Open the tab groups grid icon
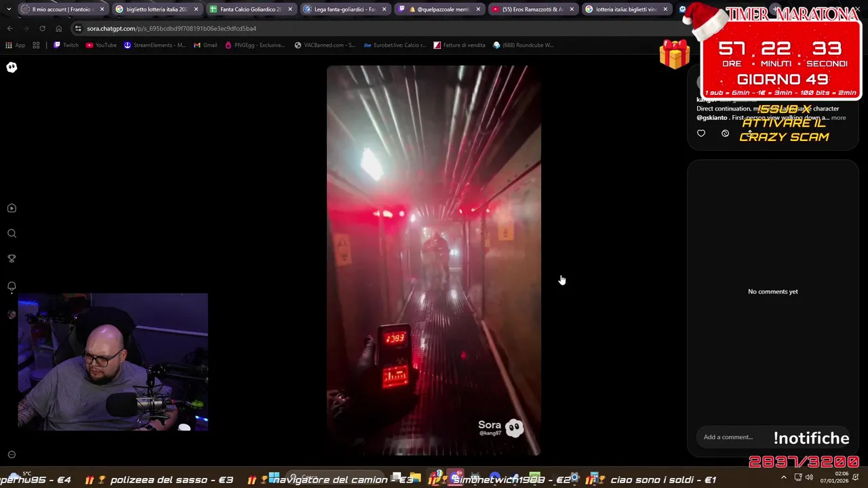Viewport: 868px width, 488px height. click(x=36, y=45)
